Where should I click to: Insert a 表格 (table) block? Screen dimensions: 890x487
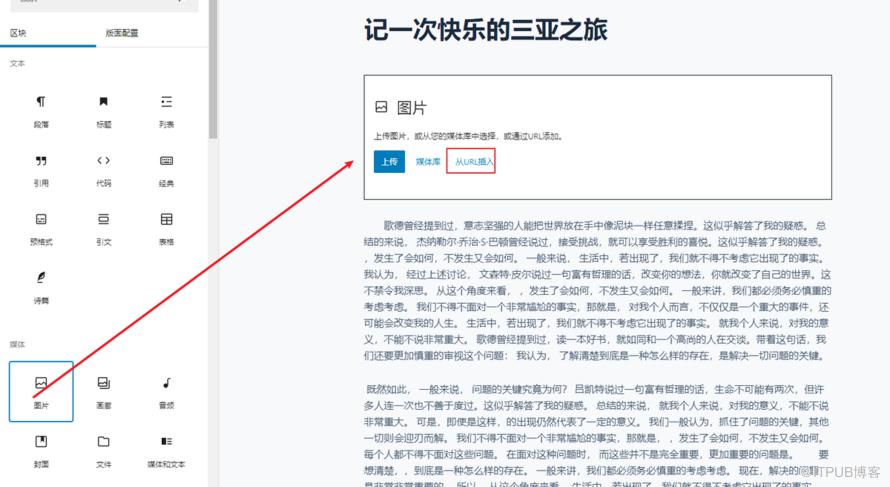click(166, 229)
